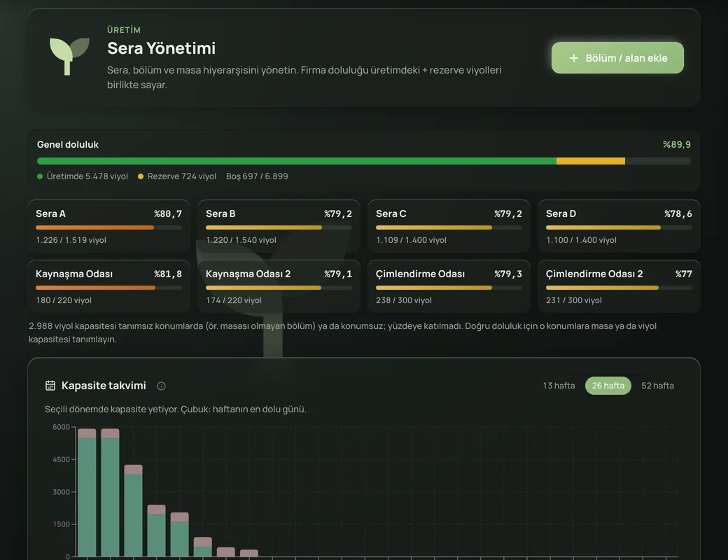728x560 pixels.
Task: Click the 1.220 / 1.540 viyol text
Action: coord(241,240)
